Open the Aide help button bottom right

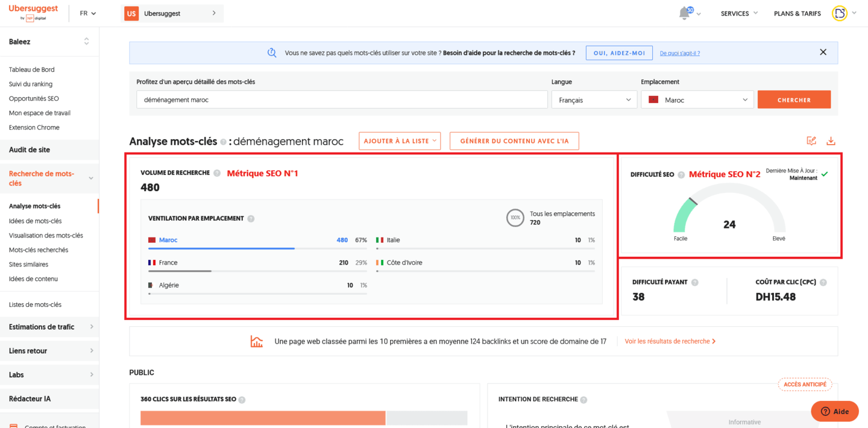pyautogui.click(x=835, y=411)
